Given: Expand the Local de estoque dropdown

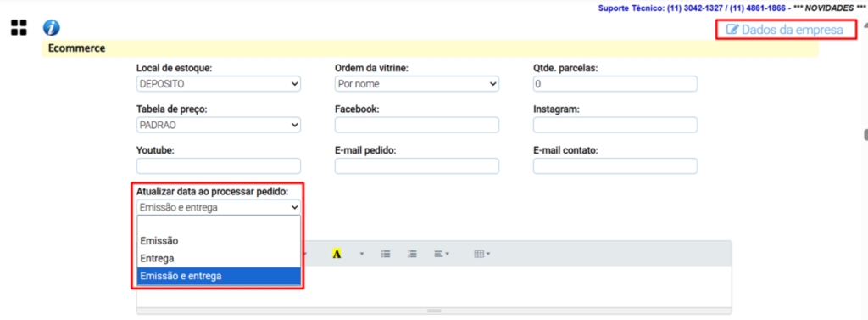Looking at the screenshot, I should [218, 84].
